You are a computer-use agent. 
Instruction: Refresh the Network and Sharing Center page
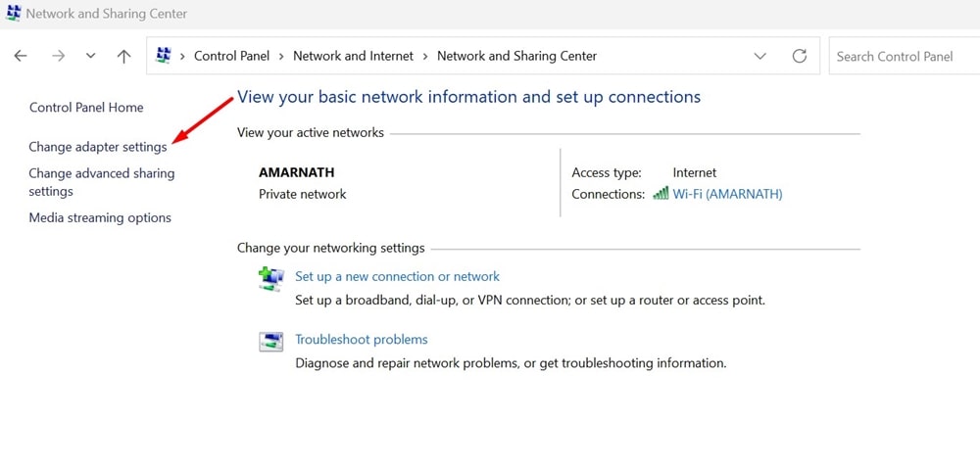tap(800, 57)
